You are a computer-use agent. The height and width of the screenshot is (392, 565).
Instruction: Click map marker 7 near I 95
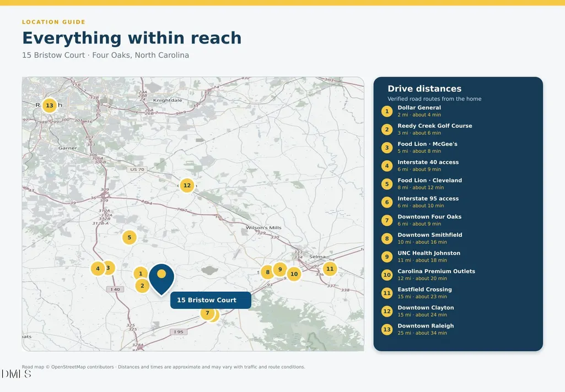coord(207,313)
